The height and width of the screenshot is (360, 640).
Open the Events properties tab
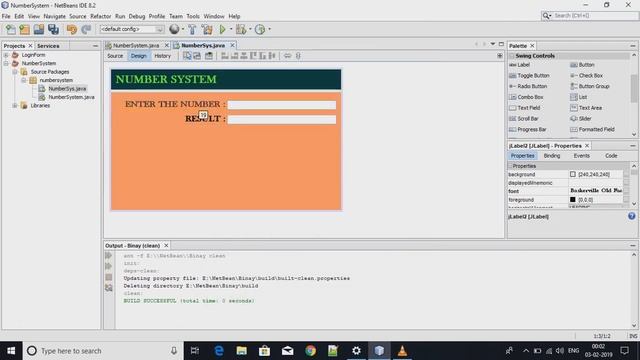click(x=581, y=156)
